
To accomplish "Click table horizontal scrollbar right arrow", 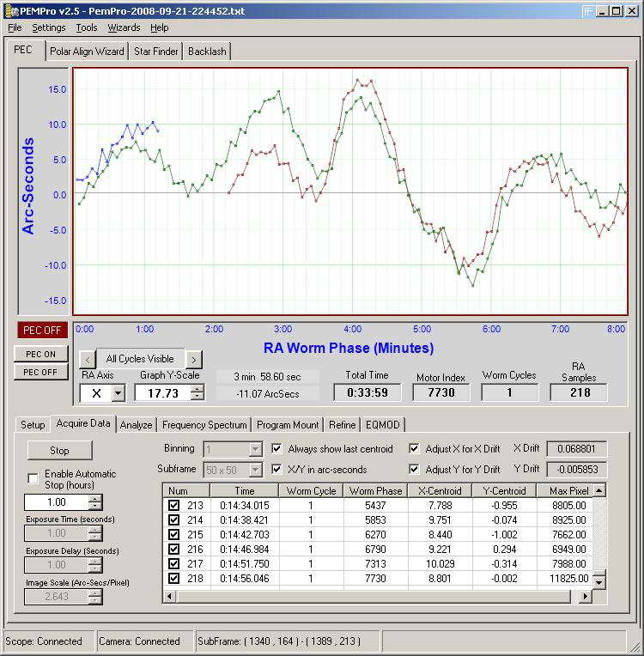I will pyautogui.click(x=585, y=596).
